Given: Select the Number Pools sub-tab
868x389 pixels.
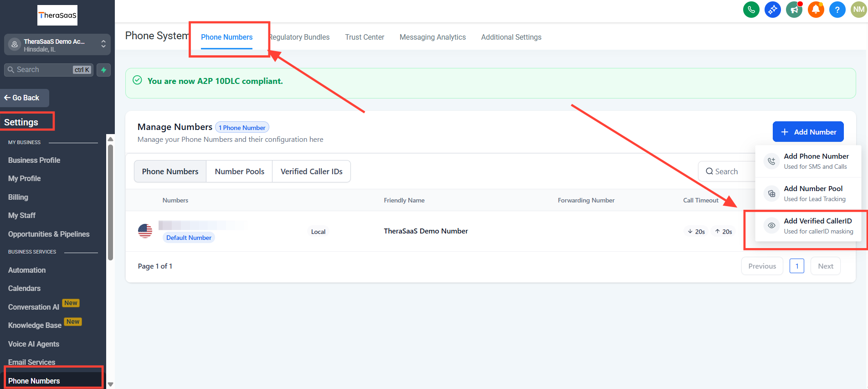Looking at the screenshot, I should point(239,171).
